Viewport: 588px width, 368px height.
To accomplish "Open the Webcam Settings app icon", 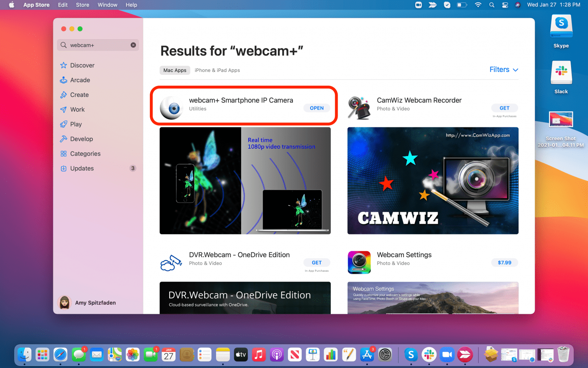I will (x=359, y=262).
